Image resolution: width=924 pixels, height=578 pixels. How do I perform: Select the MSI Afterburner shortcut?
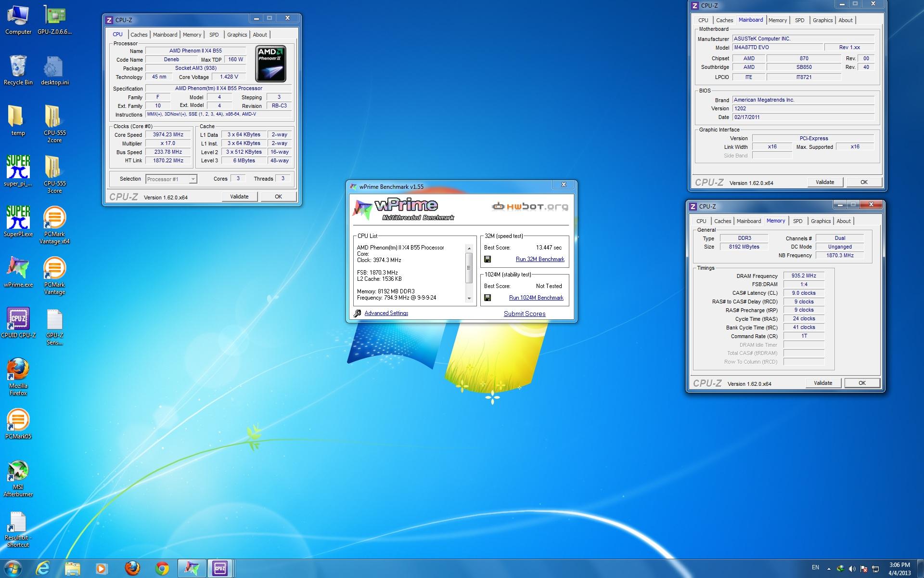(x=18, y=478)
